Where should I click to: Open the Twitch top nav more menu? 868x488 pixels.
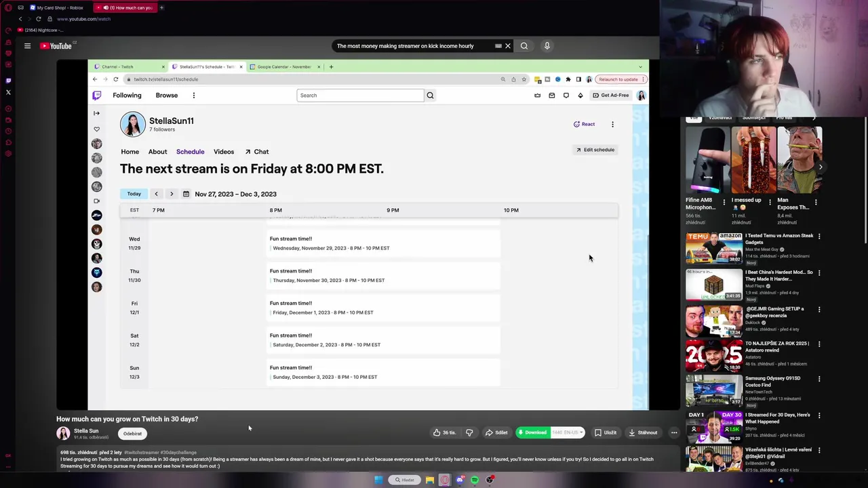[x=194, y=96]
